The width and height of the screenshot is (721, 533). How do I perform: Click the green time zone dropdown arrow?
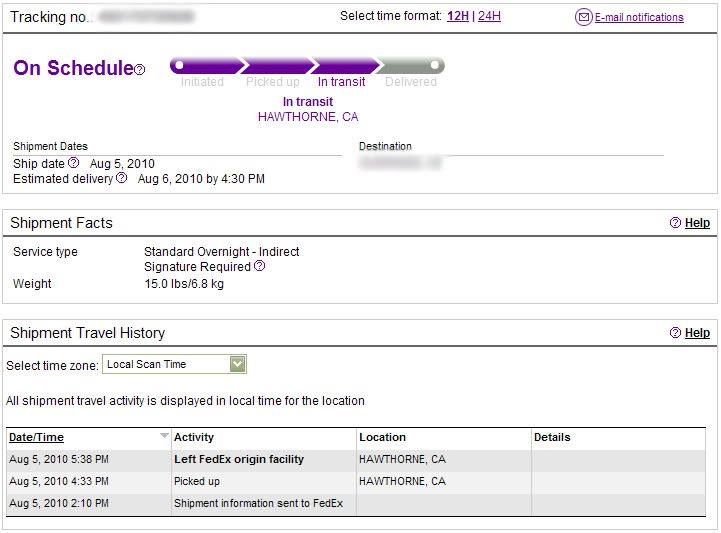click(238, 364)
